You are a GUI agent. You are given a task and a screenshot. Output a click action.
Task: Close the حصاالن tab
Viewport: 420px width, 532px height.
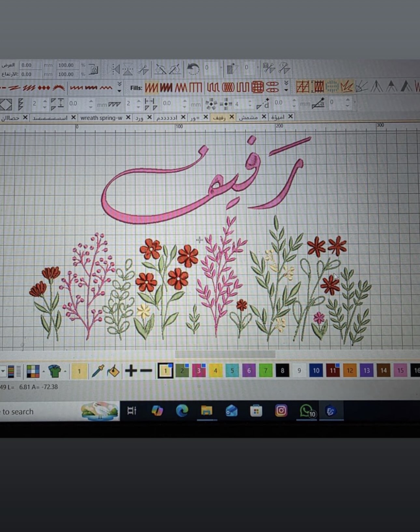tap(25, 117)
